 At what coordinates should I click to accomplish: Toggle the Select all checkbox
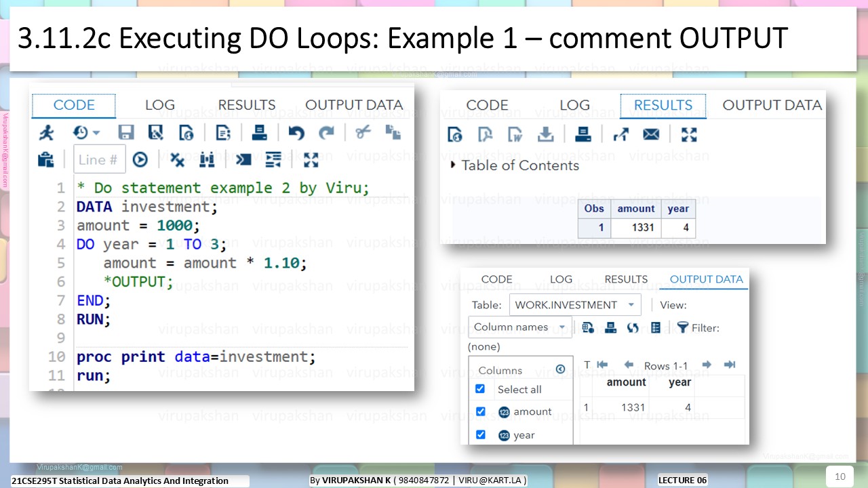tap(480, 389)
